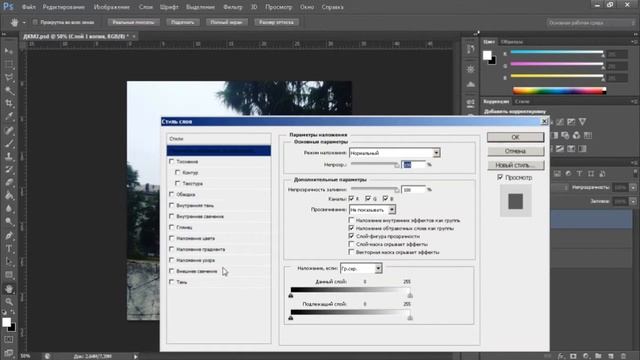
Task: Select the Pen tool
Action: [x=9, y=236]
